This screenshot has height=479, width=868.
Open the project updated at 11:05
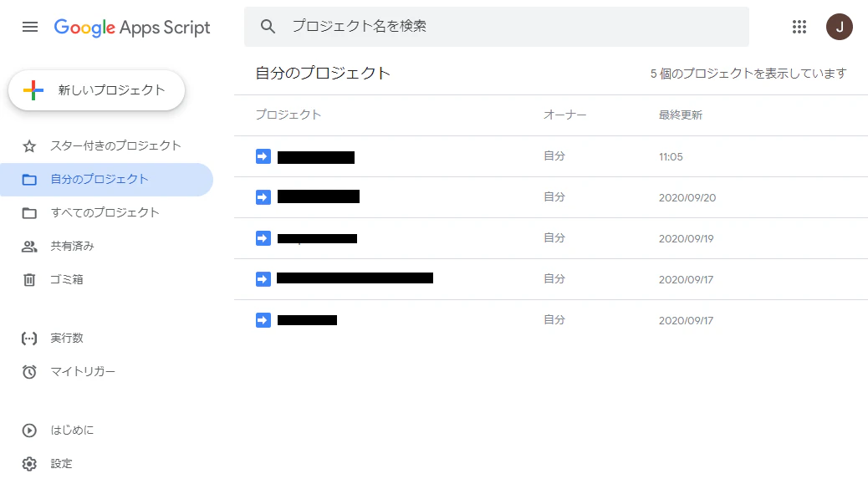pyautogui.click(x=551, y=156)
